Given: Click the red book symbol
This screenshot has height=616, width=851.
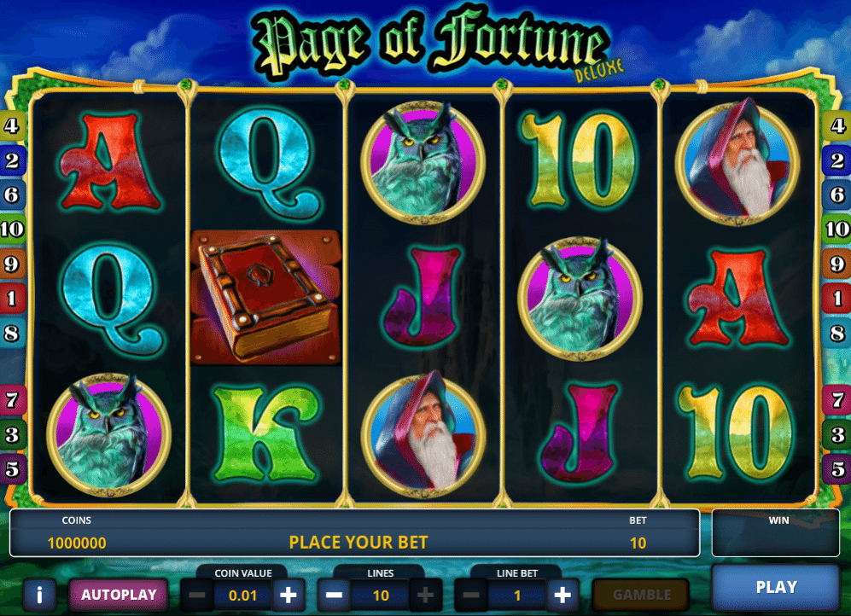Looking at the screenshot, I should (265, 297).
